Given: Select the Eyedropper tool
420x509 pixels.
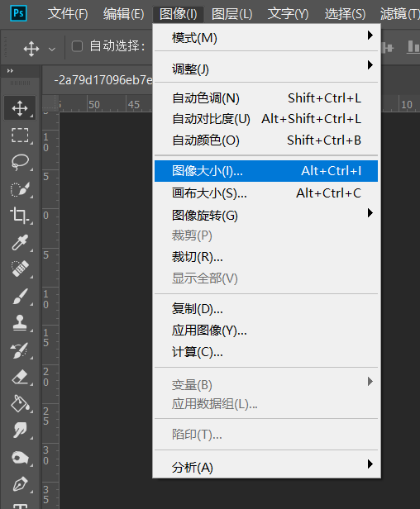Looking at the screenshot, I should [x=20, y=242].
